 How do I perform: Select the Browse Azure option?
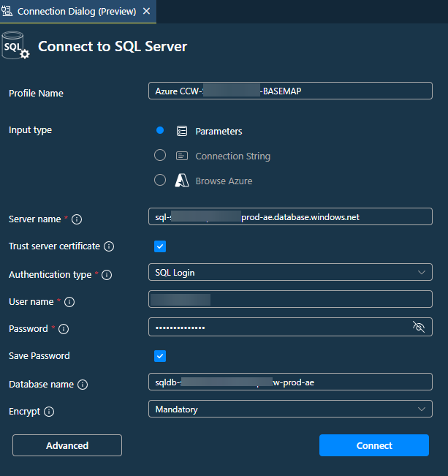pyautogui.click(x=160, y=181)
